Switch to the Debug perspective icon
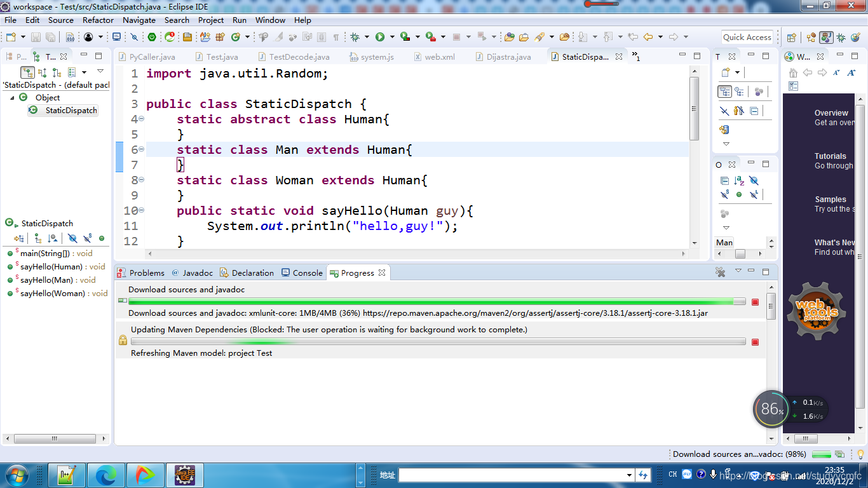 (x=841, y=37)
